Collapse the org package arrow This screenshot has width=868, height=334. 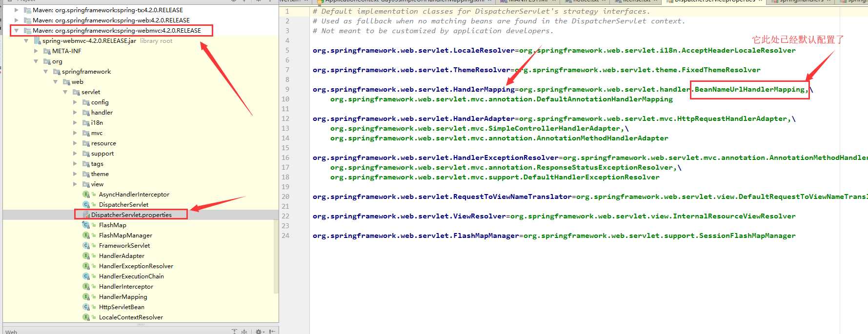[x=36, y=61]
